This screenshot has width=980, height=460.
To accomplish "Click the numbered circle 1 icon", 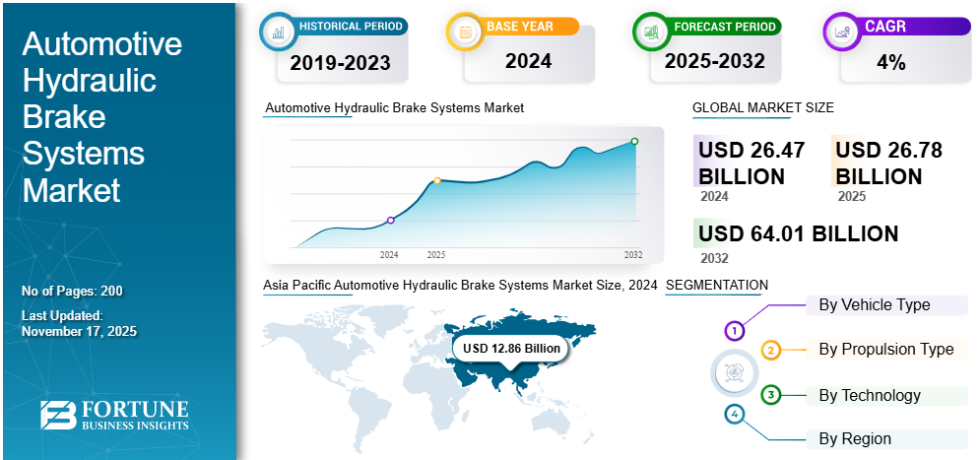I will [734, 330].
